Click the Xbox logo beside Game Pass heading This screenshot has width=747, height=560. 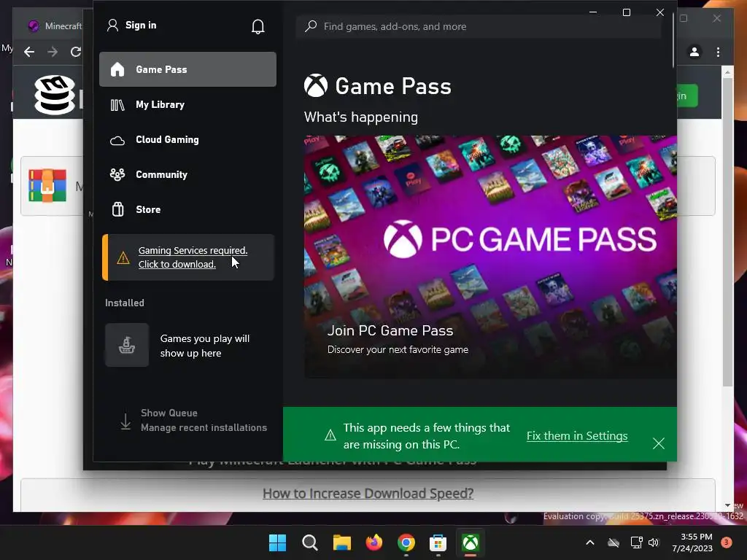(316, 86)
